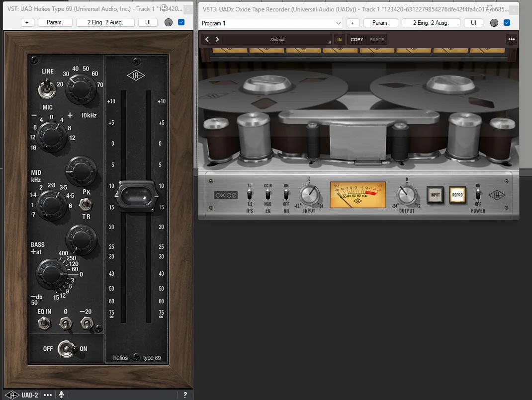Viewport: 532px width, 400px height.
Task: Click the Oxide INPUT knob
Action: click(x=309, y=195)
